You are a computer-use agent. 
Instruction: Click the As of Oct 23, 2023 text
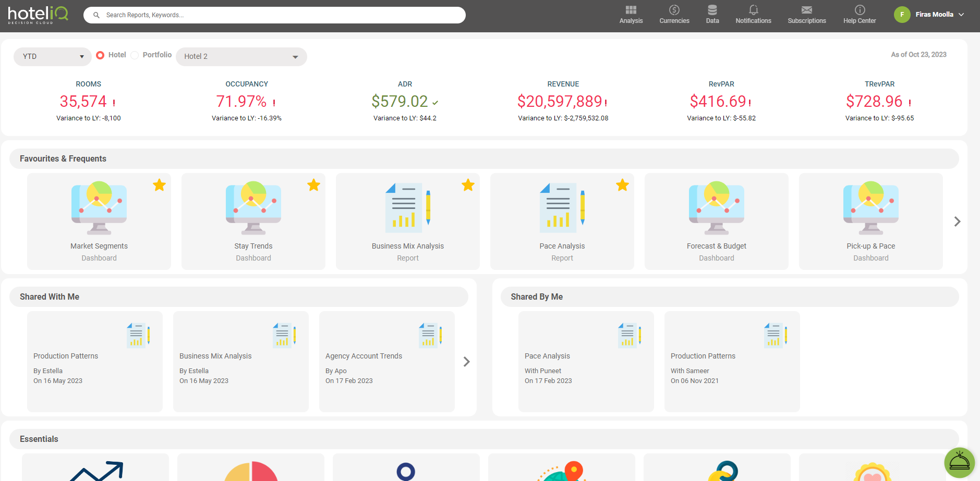point(918,55)
